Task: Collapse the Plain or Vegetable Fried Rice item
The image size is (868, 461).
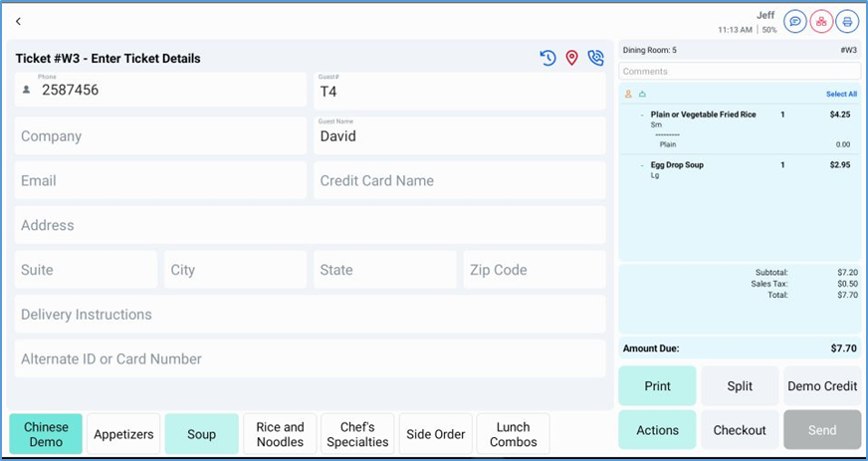Action: click(642, 115)
